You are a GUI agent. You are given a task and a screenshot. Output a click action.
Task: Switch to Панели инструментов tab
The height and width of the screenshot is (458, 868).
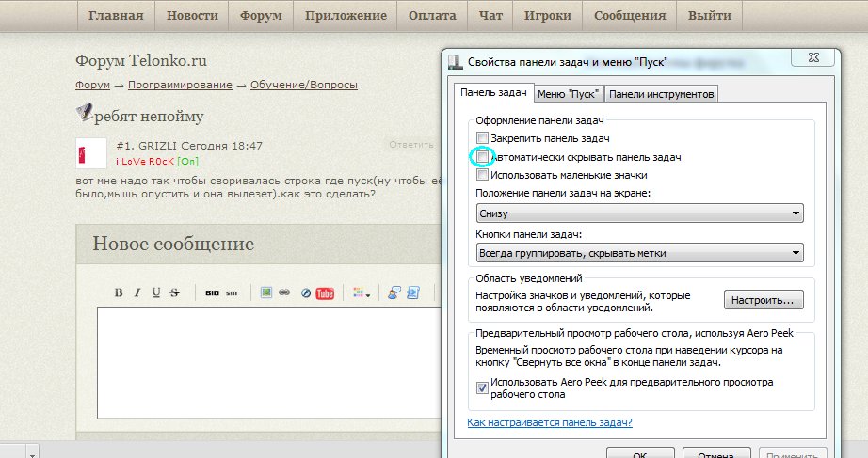[x=661, y=94]
